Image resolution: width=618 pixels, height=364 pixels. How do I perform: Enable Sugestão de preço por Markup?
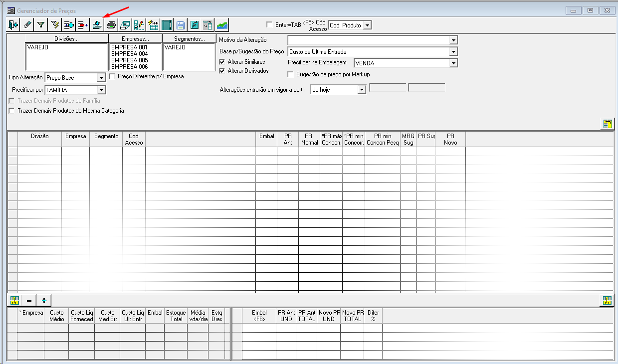coord(291,74)
